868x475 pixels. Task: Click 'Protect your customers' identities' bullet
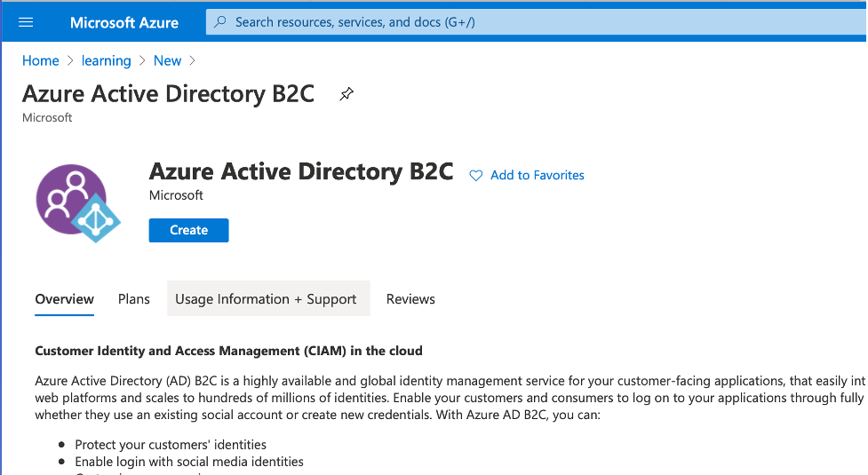171,445
